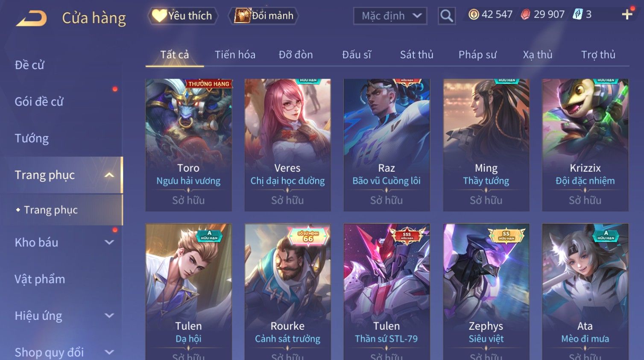The image size is (644, 360).
Task: Open the Toro Ngưu hải vương skin card
Action: point(188,145)
